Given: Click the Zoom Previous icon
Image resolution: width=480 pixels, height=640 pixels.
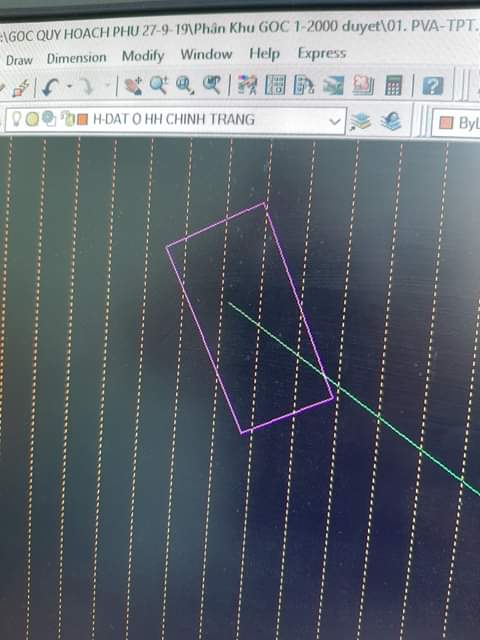Looking at the screenshot, I should pos(212,85).
